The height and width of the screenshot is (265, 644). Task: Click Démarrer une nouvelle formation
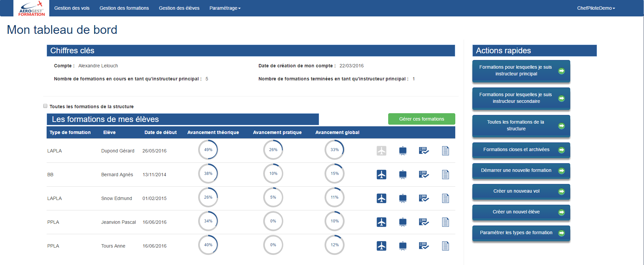coord(521,171)
